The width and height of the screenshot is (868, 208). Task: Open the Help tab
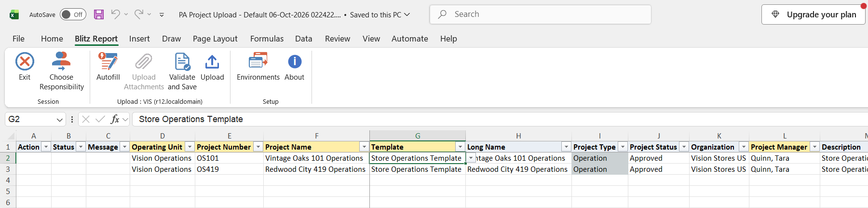coord(448,39)
